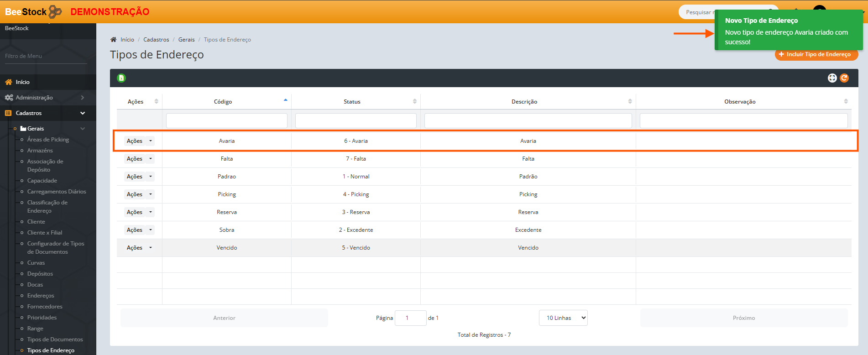
Task: Click the Incluir Tipo de Endereço button
Action: click(816, 54)
